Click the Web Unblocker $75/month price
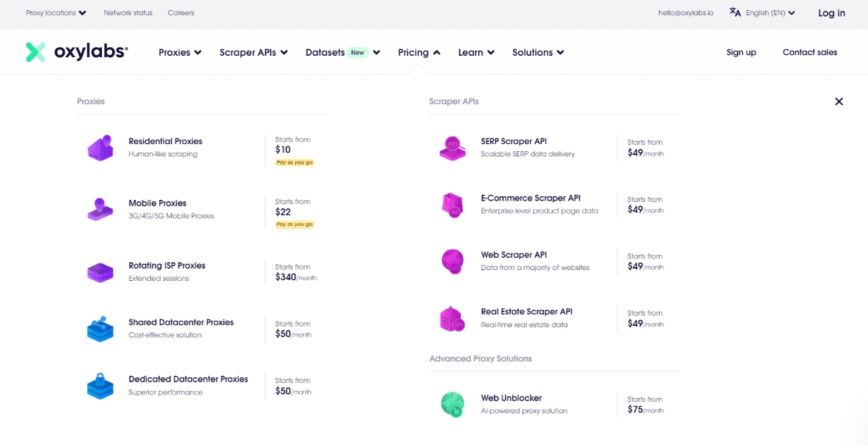The image size is (868, 446). (x=645, y=410)
